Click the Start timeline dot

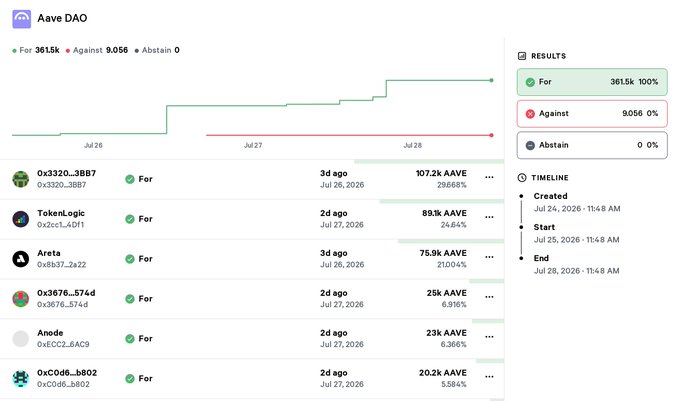click(521, 227)
